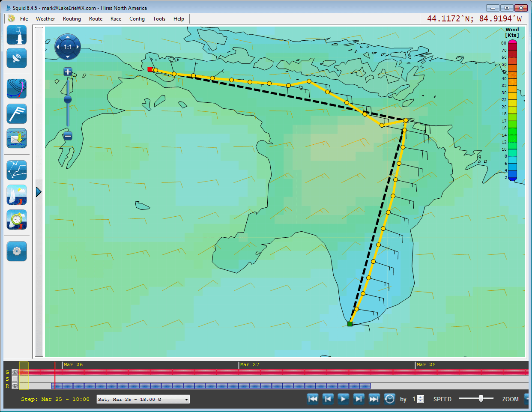
Task: Open the weather routing sailboat tool
Action: (16, 195)
